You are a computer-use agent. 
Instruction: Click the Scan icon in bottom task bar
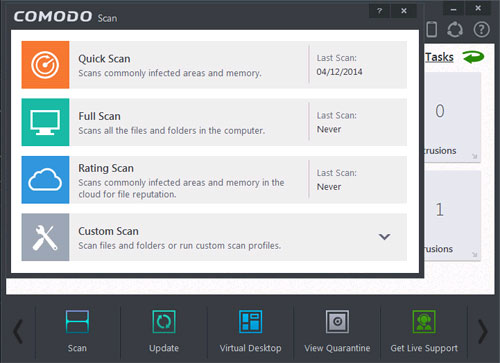(x=77, y=322)
